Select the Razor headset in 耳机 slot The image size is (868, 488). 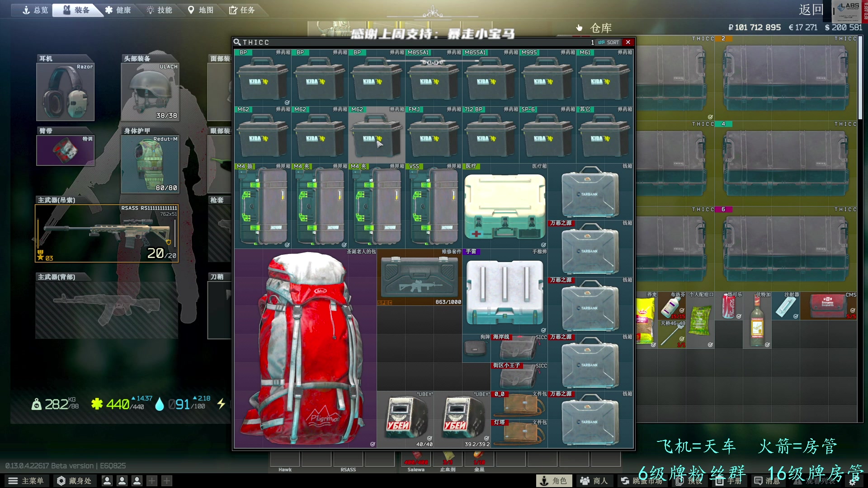66,92
